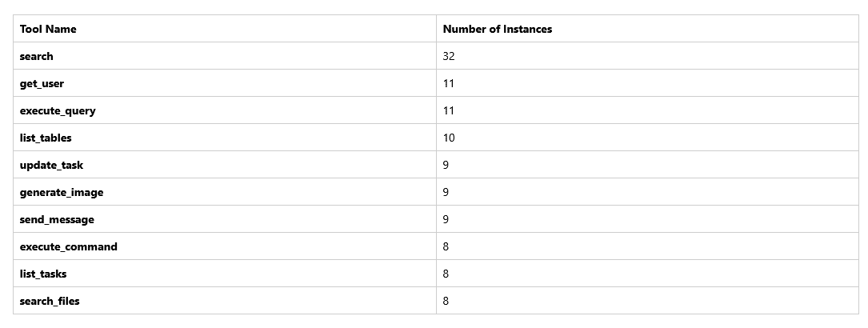Click the instance count for generate_image
868x328 pixels.
coord(446,192)
